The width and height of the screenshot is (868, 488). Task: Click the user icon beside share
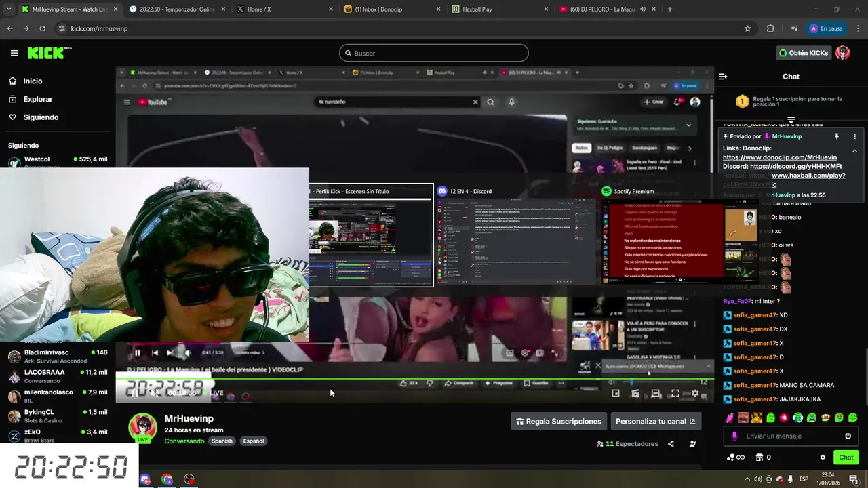click(x=692, y=444)
